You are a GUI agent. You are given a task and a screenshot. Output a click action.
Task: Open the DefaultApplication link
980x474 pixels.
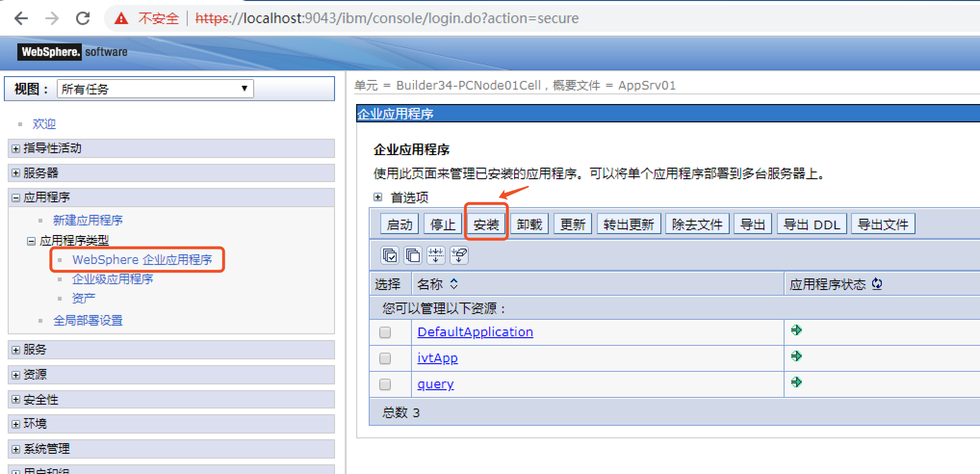pyautogui.click(x=475, y=332)
